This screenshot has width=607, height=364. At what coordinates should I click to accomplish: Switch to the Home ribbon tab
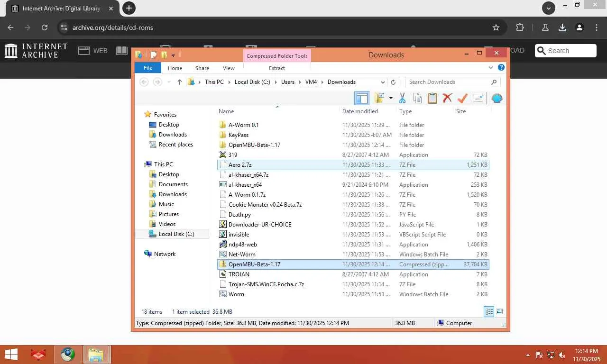click(x=175, y=68)
